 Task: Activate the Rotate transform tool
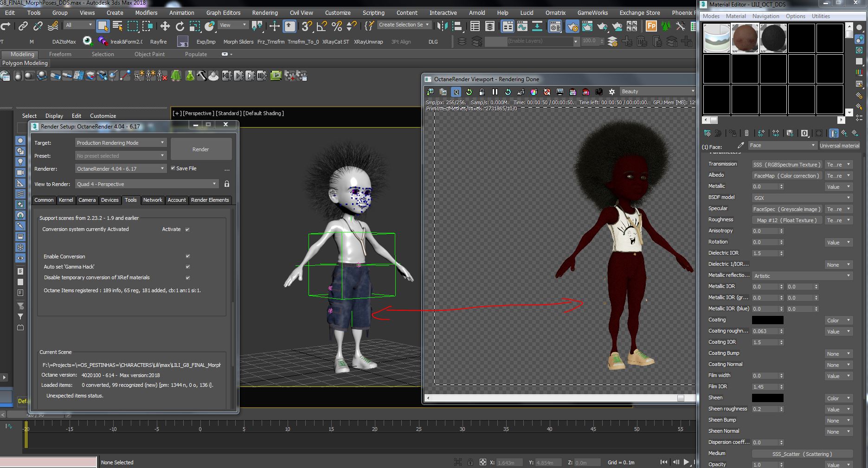(x=180, y=26)
